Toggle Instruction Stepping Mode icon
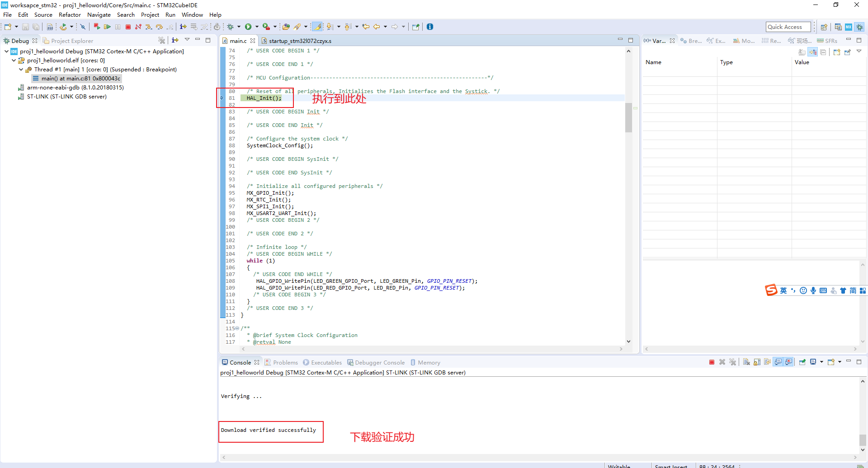The height and width of the screenshot is (468, 868). (x=183, y=27)
